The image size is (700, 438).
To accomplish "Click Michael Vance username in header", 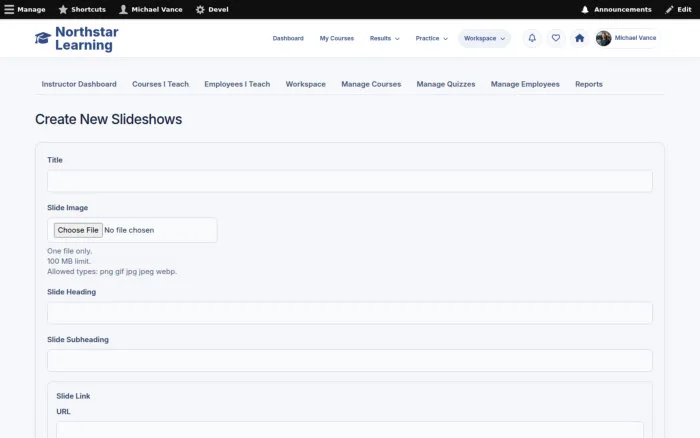I will [635, 38].
